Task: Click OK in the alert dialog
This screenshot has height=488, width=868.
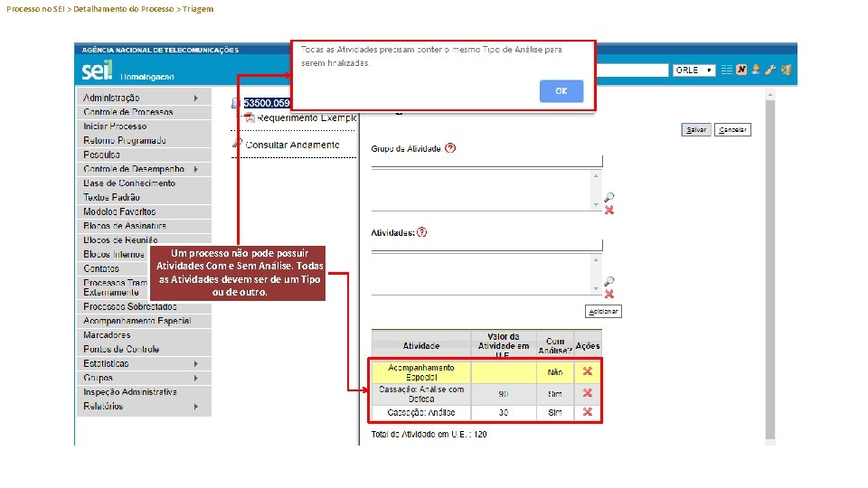Action: pyautogui.click(x=561, y=90)
